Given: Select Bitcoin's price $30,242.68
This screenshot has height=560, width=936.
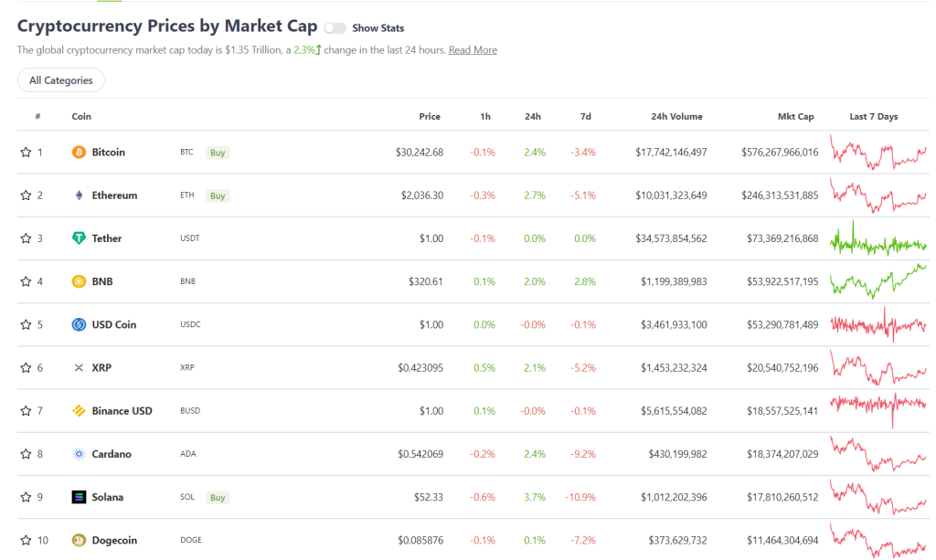Looking at the screenshot, I should (419, 152).
